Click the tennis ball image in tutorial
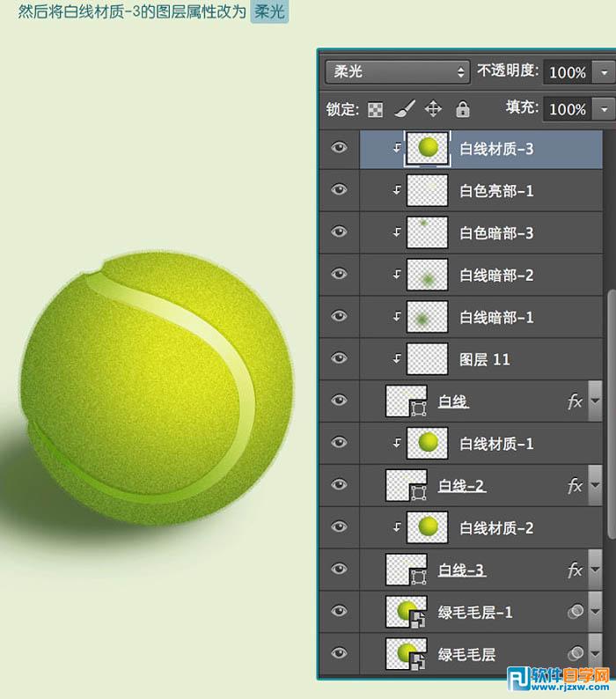 (157, 389)
